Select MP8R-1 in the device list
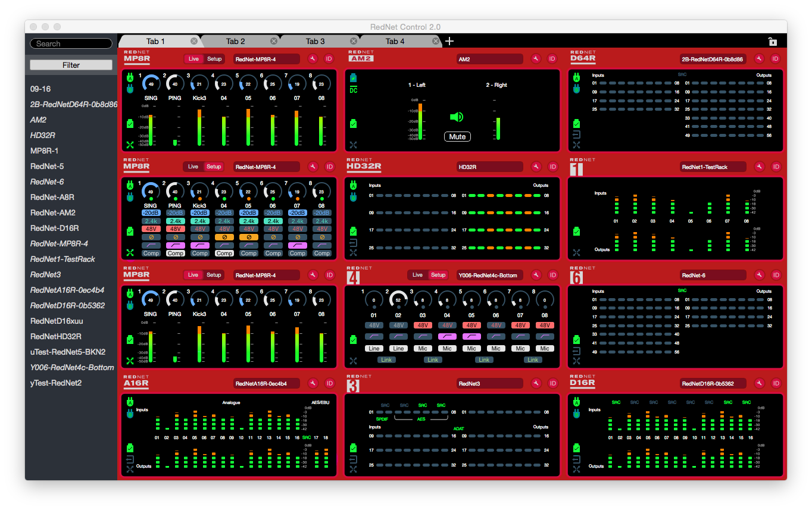Screen dimensions: 812x510 [x=44, y=151]
